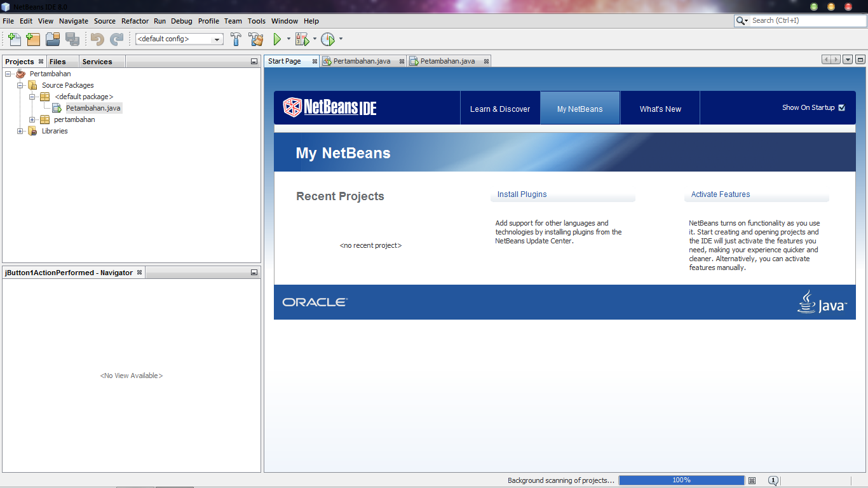Open the New Project wizard
Image resolution: width=868 pixels, height=488 pixels.
32,39
